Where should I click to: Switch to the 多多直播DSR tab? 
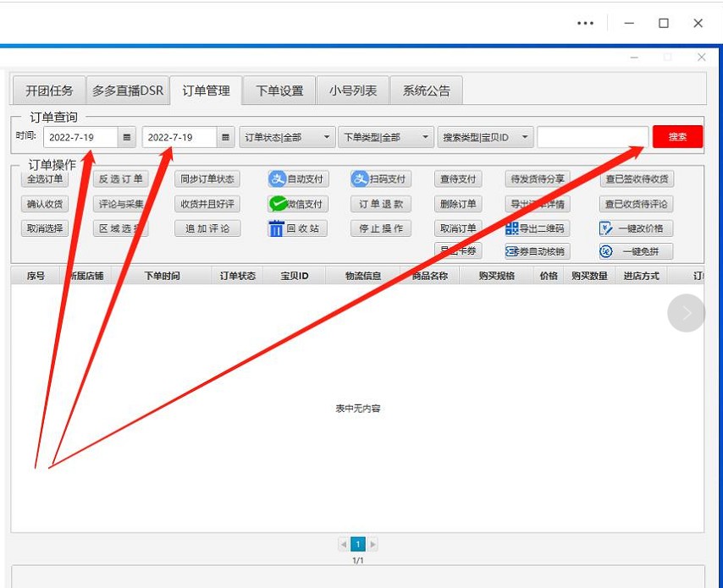click(x=128, y=91)
